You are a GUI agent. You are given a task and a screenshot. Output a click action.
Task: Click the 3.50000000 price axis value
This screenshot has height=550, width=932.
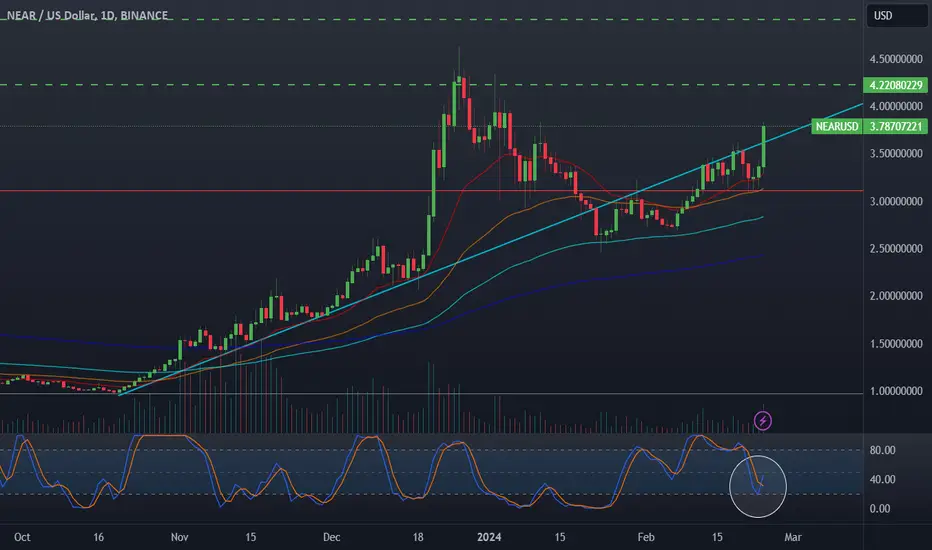pyautogui.click(x=896, y=153)
